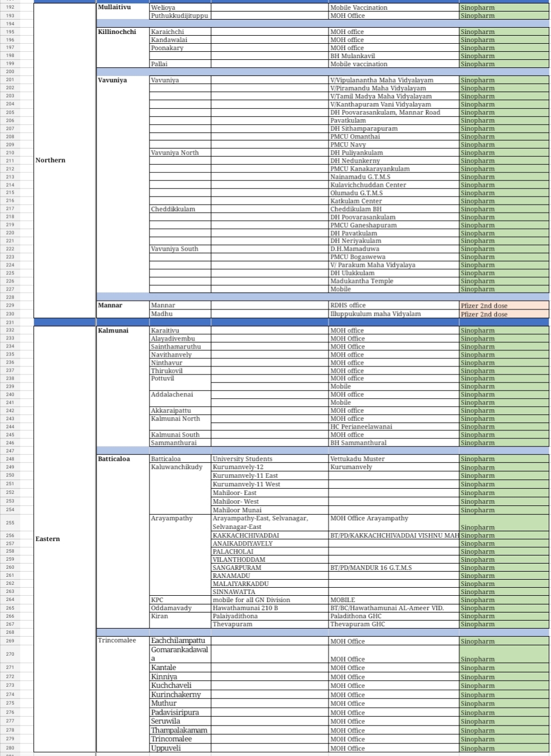Screen dimensions: 551x756
Task: Click the Welioya cell
Action: click(180, 7)
